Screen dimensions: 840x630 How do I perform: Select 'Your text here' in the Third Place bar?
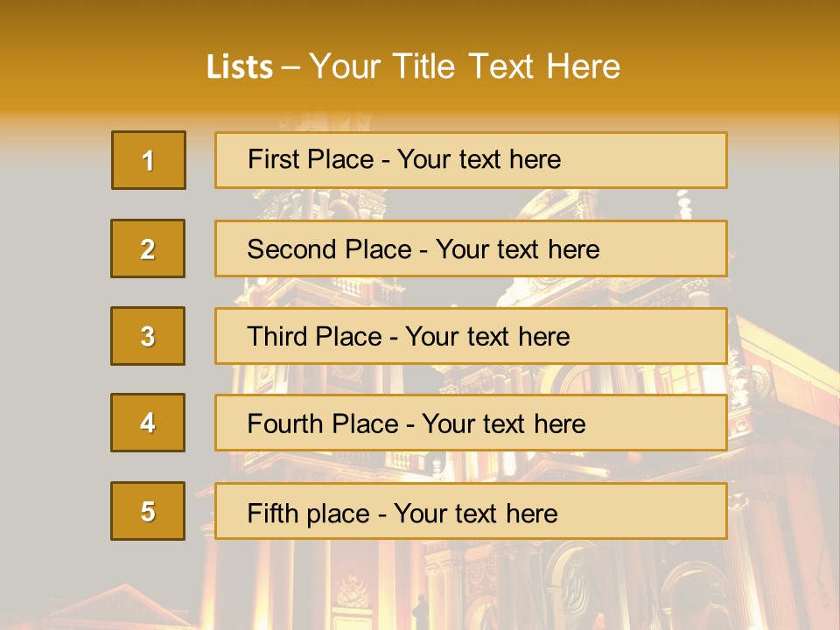click(487, 337)
